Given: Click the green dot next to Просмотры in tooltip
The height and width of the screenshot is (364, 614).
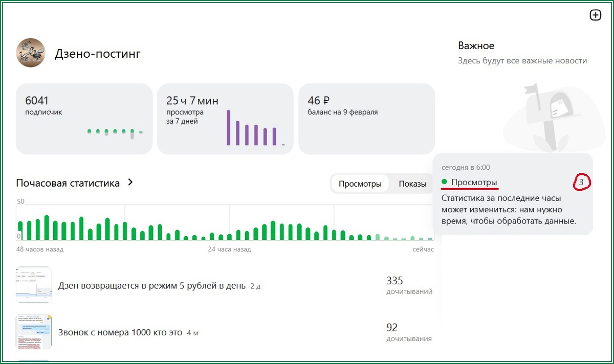Looking at the screenshot, I should pos(444,182).
